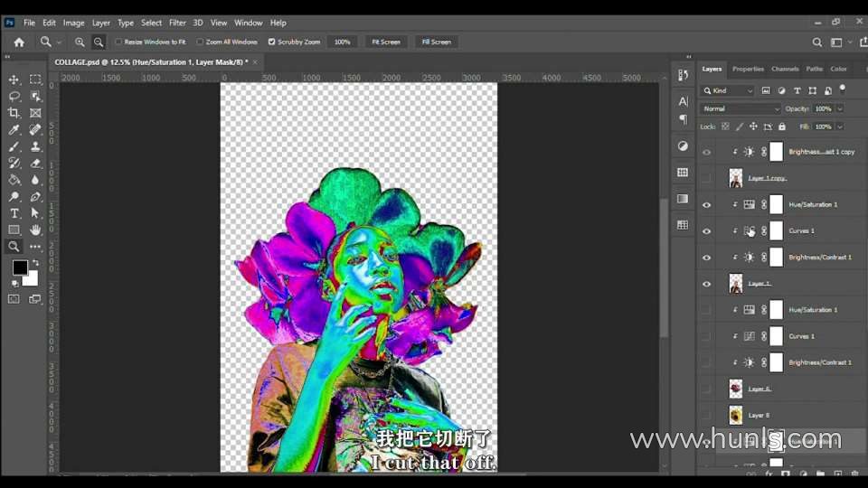Select the Path Selection tool

(35, 213)
